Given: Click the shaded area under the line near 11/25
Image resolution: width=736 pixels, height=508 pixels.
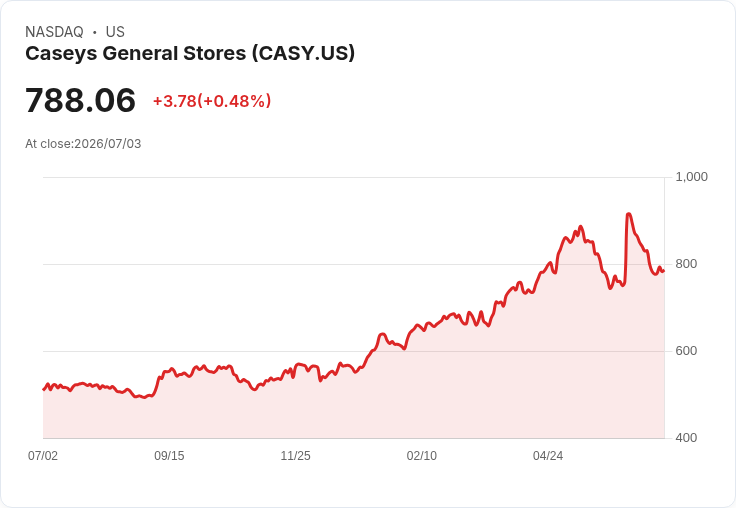Looking at the screenshot, I should click(295, 404).
